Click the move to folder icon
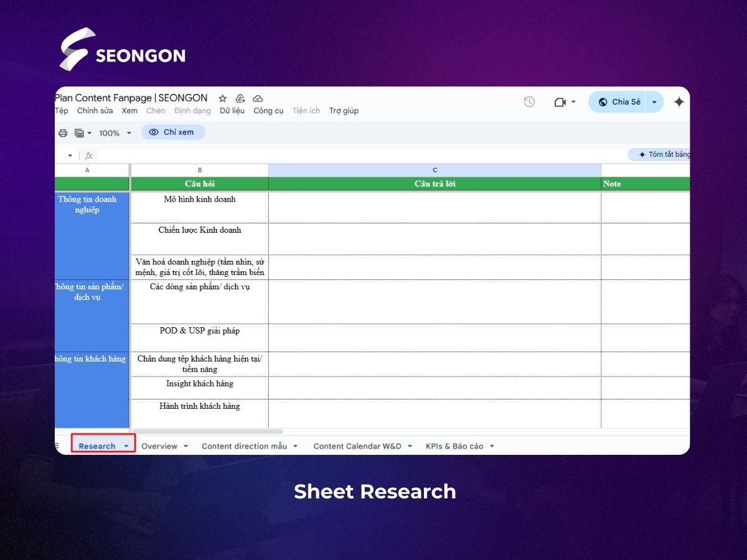Image resolution: width=747 pixels, height=560 pixels. (240, 98)
